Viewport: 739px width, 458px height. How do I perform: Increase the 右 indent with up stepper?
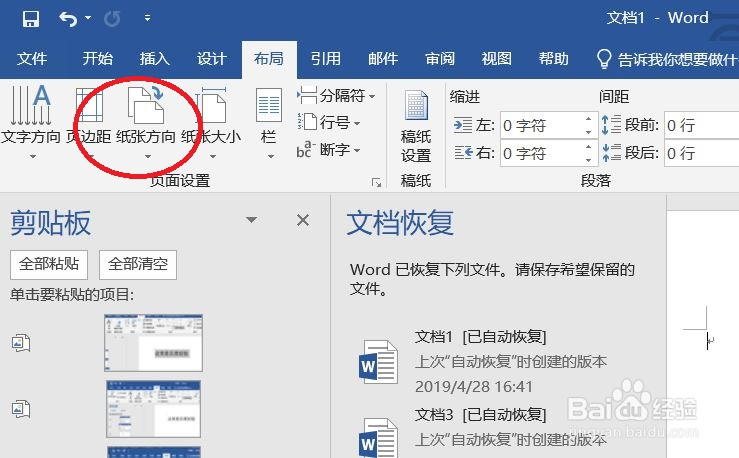click(589, 147)
